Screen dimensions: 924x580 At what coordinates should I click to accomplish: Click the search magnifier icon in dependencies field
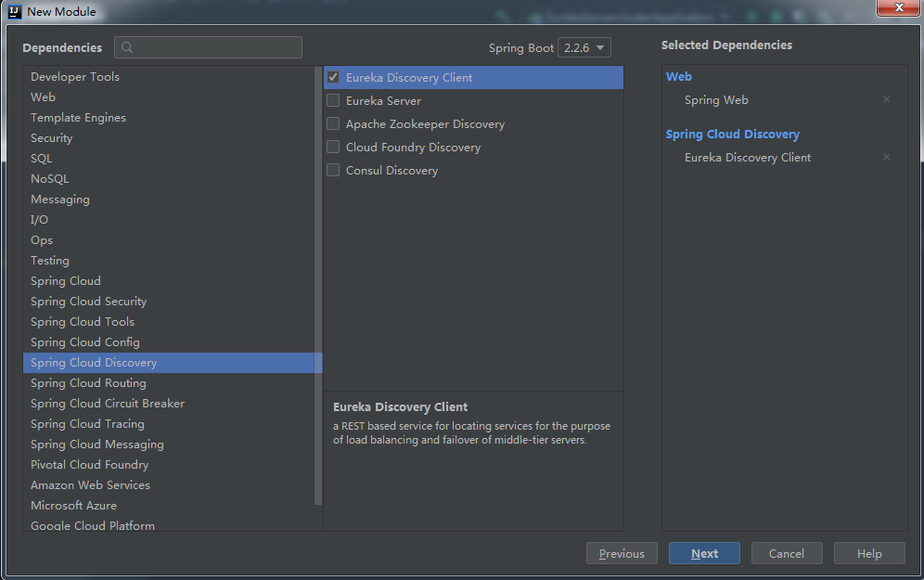(x=127, y=47)
